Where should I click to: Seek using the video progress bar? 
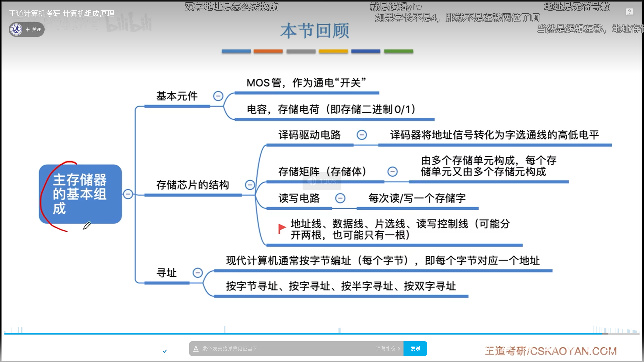click(322, 334)
